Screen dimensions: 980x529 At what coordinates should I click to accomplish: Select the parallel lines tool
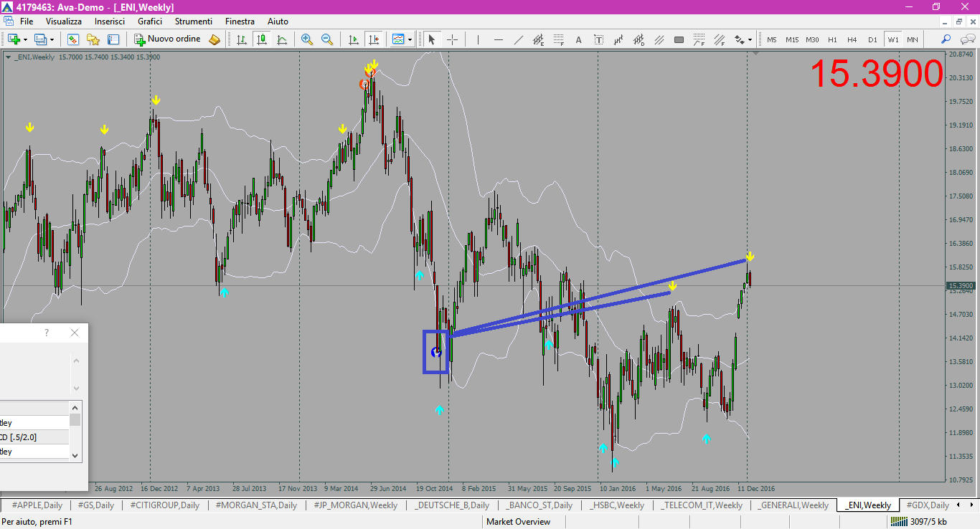pyautogui.click(x=659, y=39)
